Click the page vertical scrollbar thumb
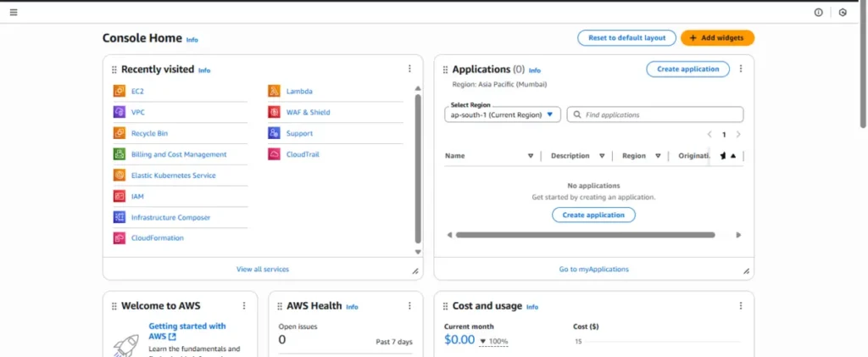The image size is (868, 357). click(x=863, y=64)
